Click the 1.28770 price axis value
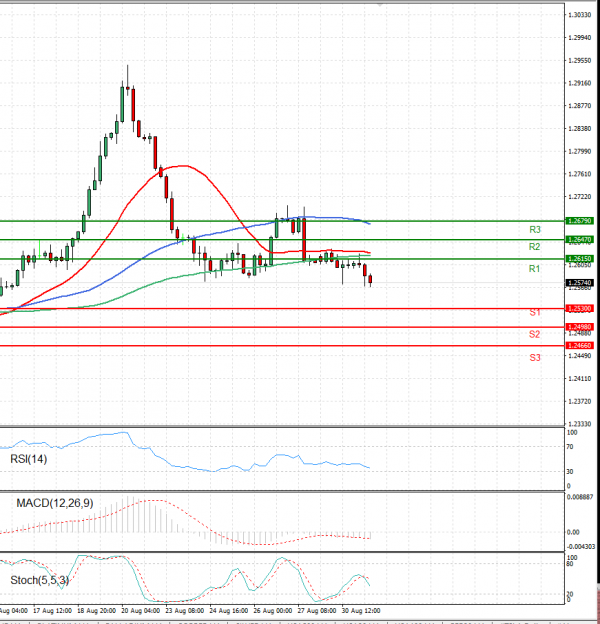 pos(579,106)
